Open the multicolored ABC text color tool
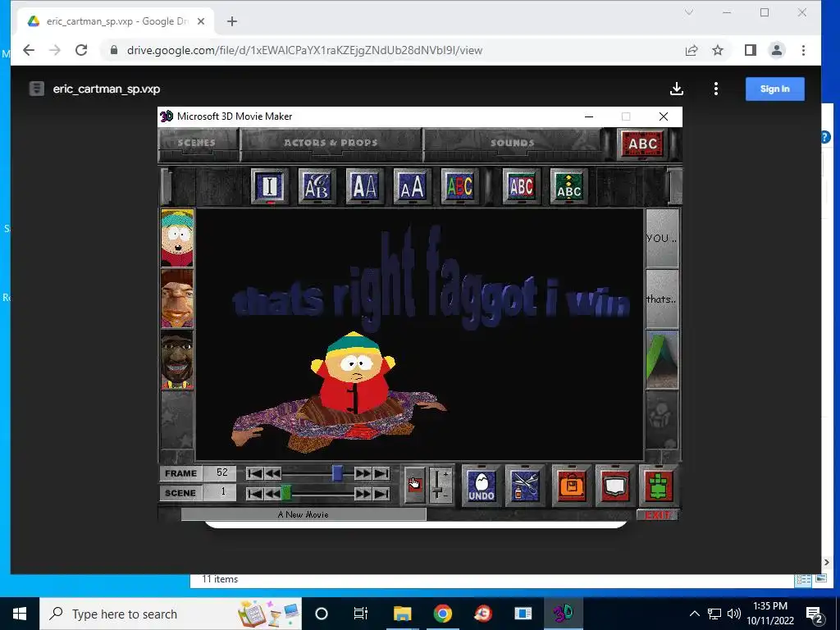 [459, 186]
